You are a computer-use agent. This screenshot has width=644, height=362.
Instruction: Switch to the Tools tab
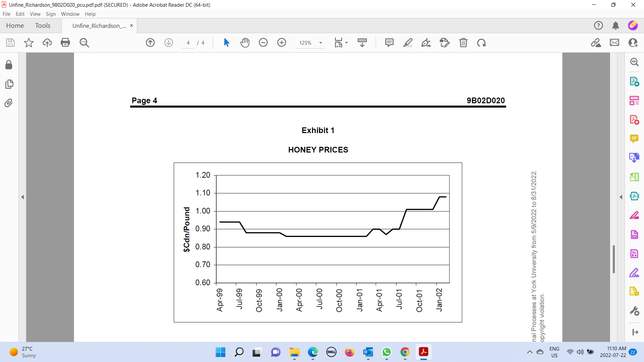tap(43, 25)
